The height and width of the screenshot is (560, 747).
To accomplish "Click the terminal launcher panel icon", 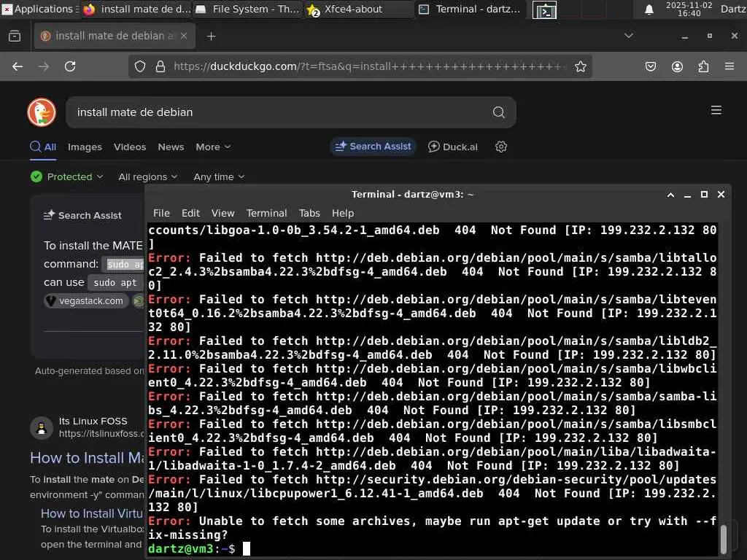I will click(x=544, y=9).
